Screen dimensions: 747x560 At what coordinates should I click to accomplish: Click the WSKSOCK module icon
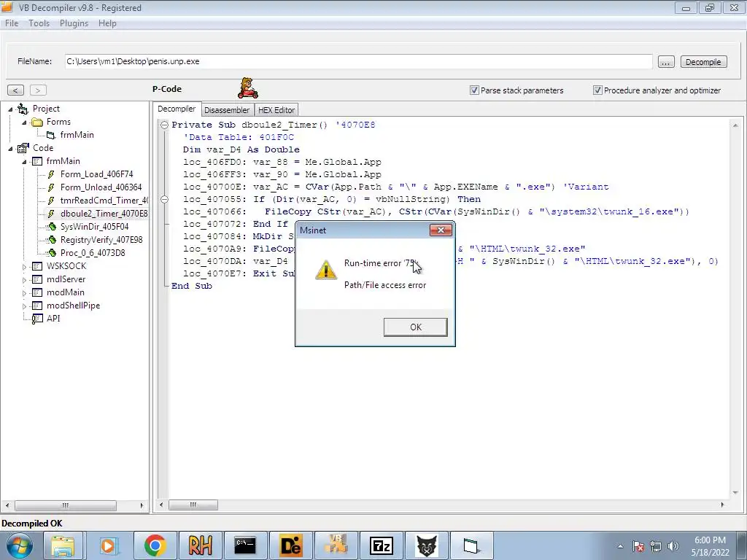pos(37,266)
